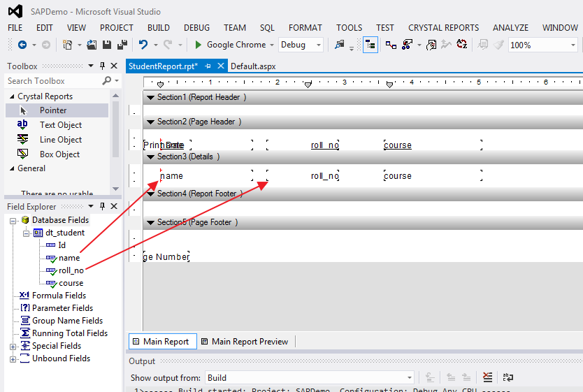Select the course field in Field Explorer

tap(71, 283)
